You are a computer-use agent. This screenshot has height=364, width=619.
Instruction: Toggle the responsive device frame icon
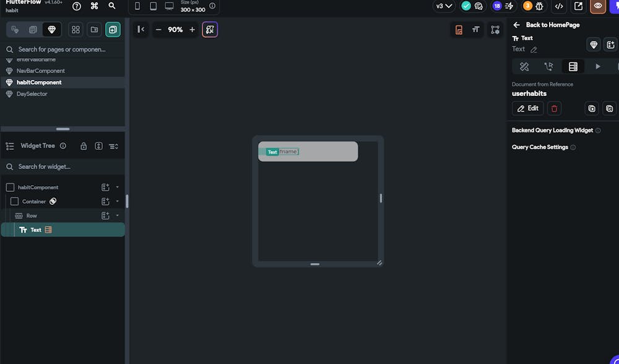click(x=459, y=30)
